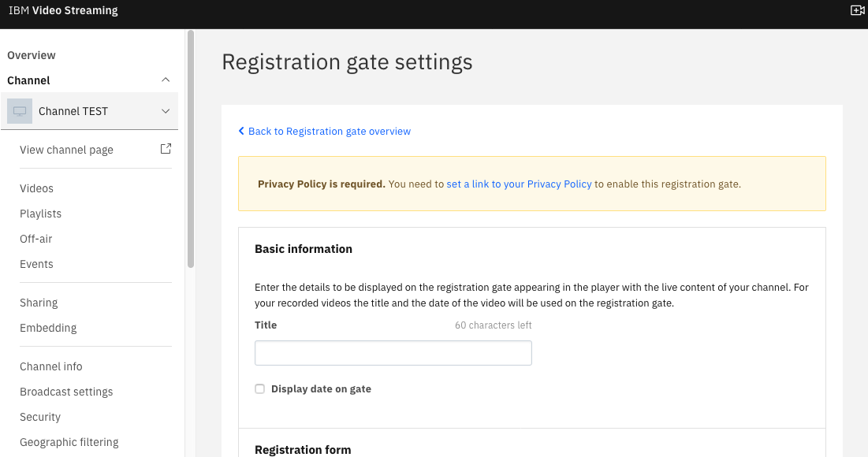Click View channel page link
This screenshot has height=457, width=868.
(66, 150)
